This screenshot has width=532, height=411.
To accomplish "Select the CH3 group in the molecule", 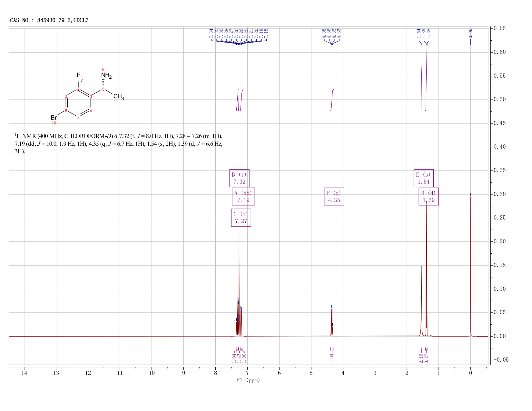I will [118, 96].
